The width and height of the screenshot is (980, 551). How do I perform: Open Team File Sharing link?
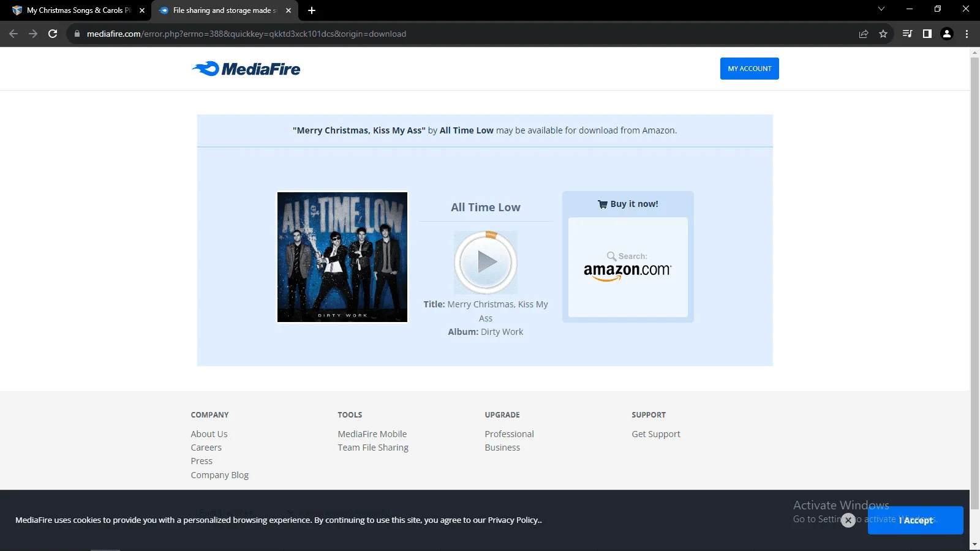(373, 448)
